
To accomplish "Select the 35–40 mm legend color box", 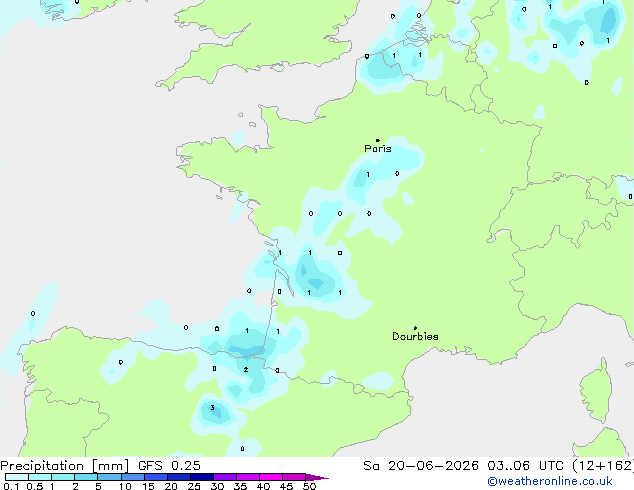I will point(248,477).
